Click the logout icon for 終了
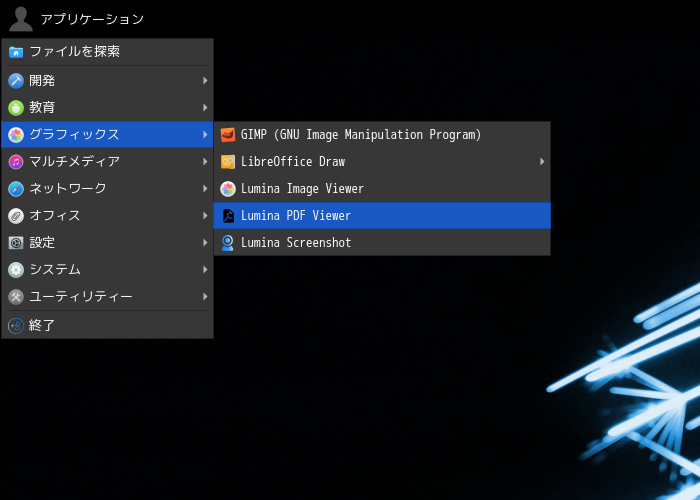This screenshot has height=500, width=700. pyautogui.click(x=16, y=326)
